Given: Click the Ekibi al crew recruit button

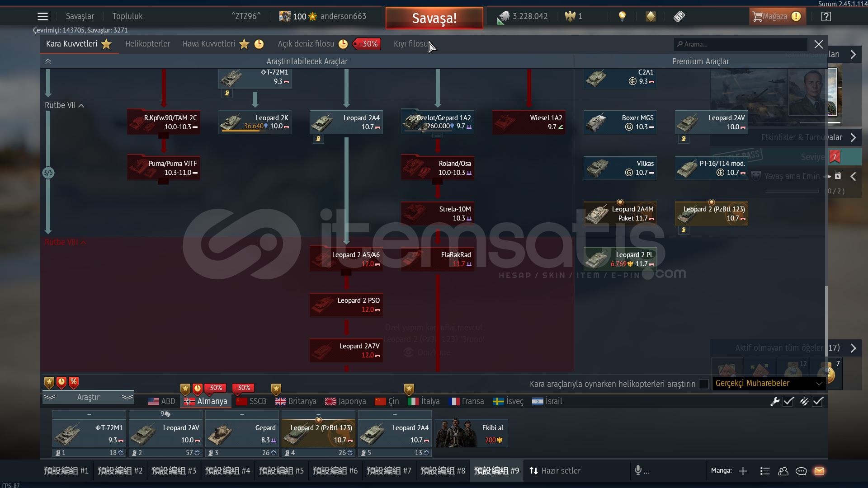Looking at the screenshot, I should [472, 433].
